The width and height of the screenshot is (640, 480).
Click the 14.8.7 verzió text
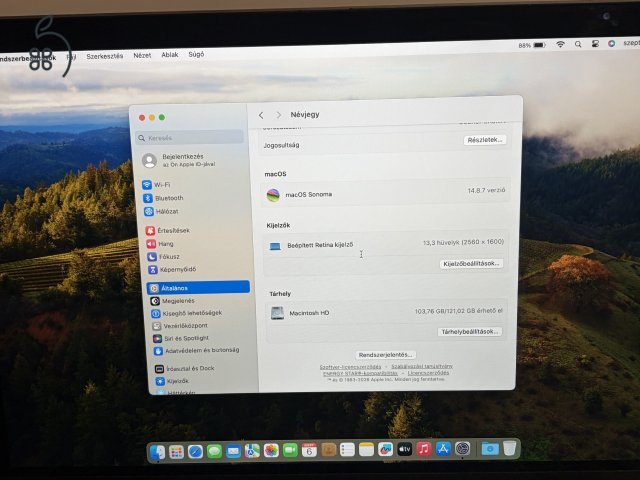486,190
